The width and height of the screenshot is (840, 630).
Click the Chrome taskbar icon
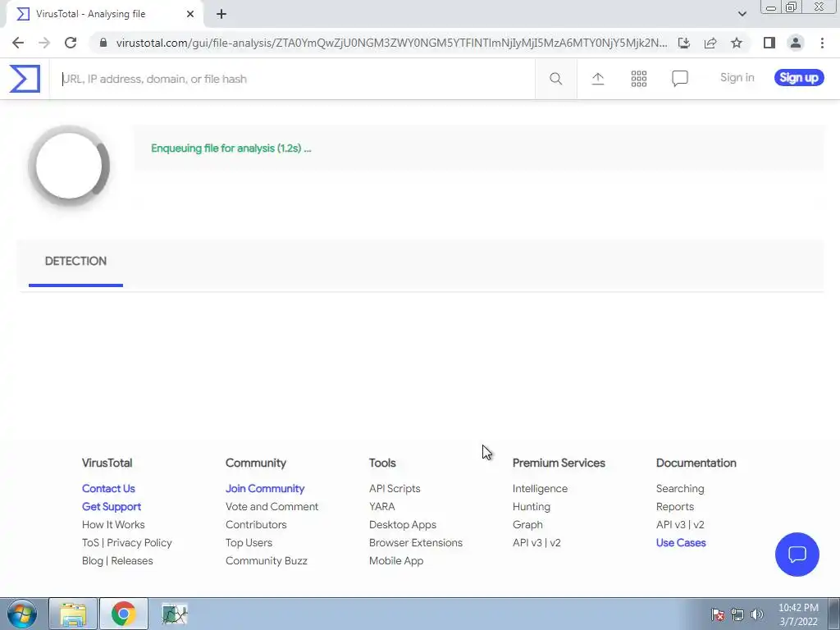tap(123, 614)
